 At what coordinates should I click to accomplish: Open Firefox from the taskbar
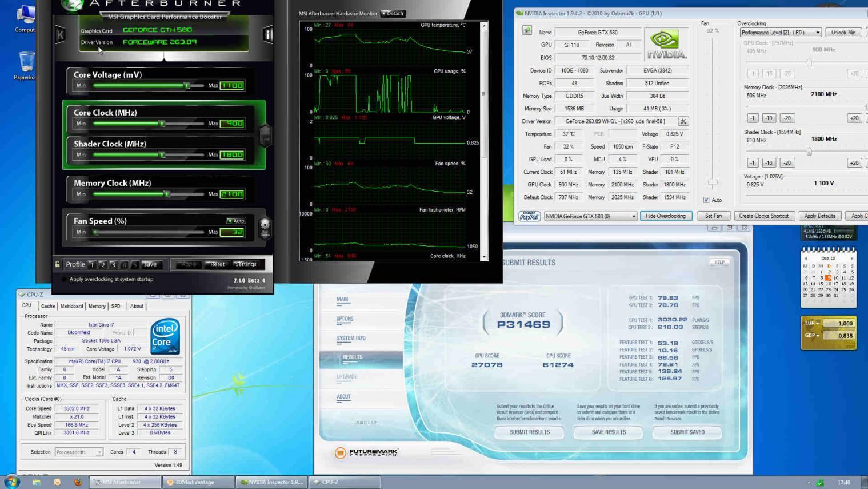[78, 482]
